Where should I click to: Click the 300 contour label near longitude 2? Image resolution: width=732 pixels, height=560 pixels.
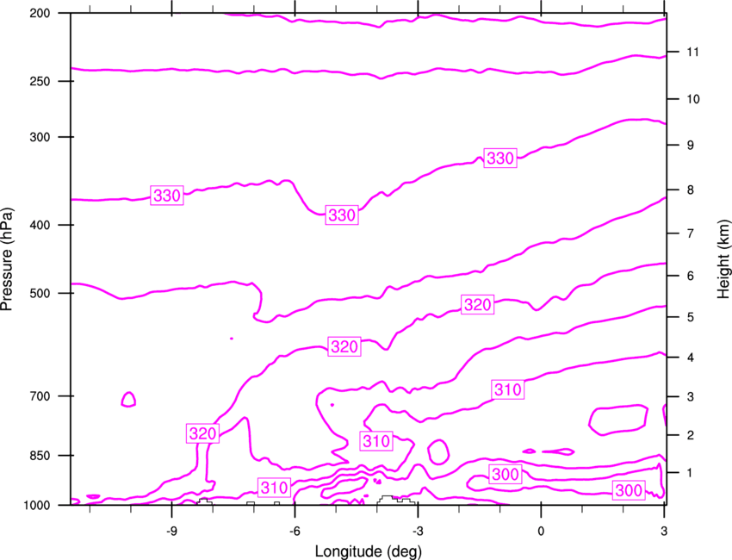[x=629, y=490]
